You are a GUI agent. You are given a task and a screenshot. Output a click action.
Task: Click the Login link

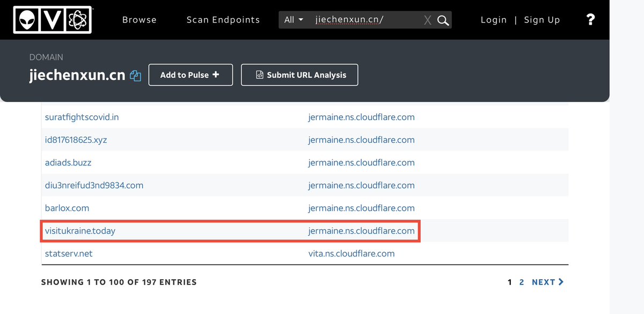pyautogui.click(x=493, y=20)
